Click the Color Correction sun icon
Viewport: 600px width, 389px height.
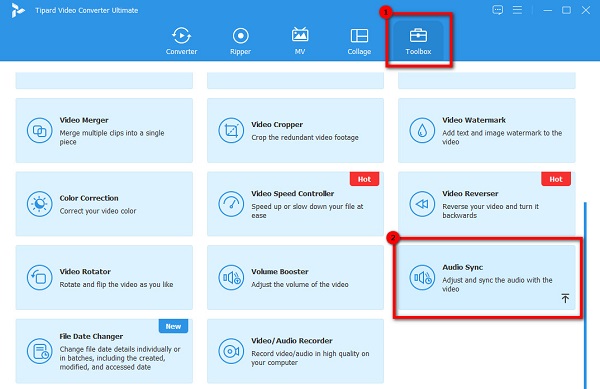(39, 204)
